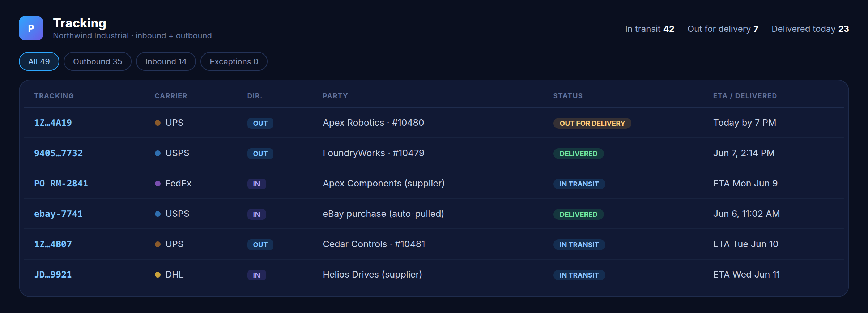The image size is (868, 313).
Task: Click the OUT badge in Apex Robotics row
Action: click(260, 123)
